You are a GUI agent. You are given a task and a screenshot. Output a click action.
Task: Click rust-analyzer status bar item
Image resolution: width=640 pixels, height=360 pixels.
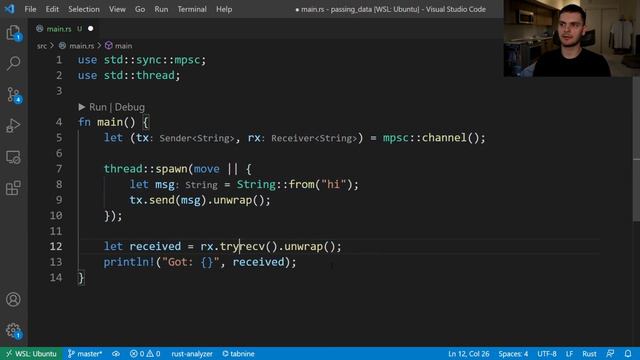pyautogui.click(x=192, y=353)
